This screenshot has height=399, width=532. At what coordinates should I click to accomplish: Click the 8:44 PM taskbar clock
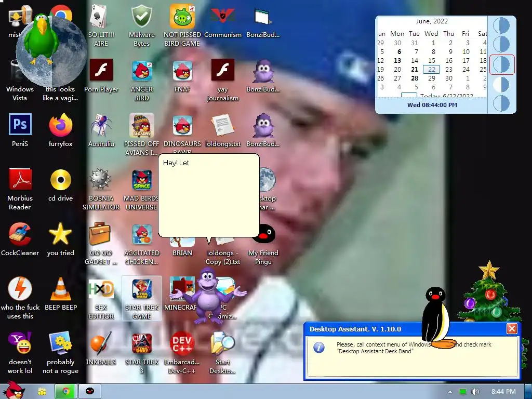[503, 392]
